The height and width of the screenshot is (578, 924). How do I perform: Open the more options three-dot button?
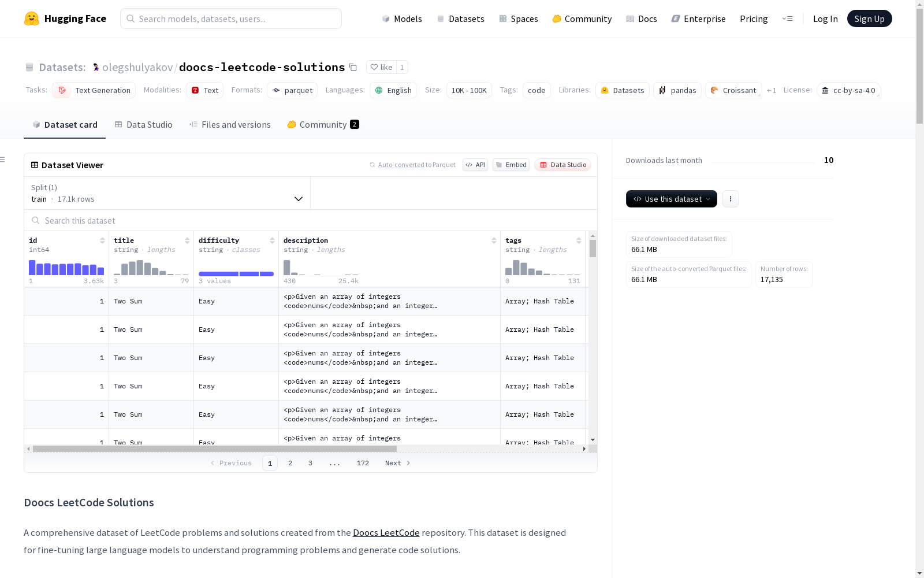coord(731,199)
